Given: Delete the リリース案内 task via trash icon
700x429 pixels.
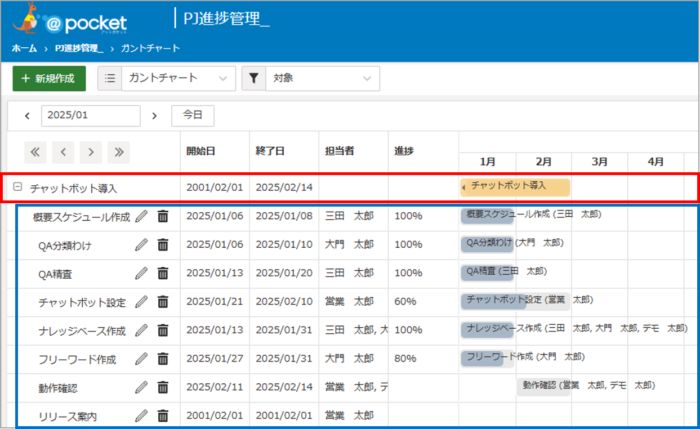Looking at the screenshot, I should coord(163,416).
